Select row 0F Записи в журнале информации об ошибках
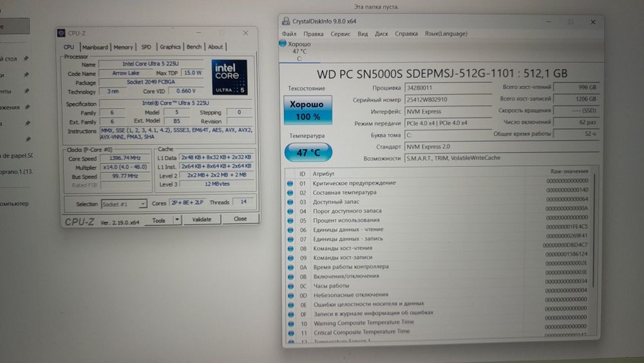This screenshot has height=363, width=644. click(438, 313)
